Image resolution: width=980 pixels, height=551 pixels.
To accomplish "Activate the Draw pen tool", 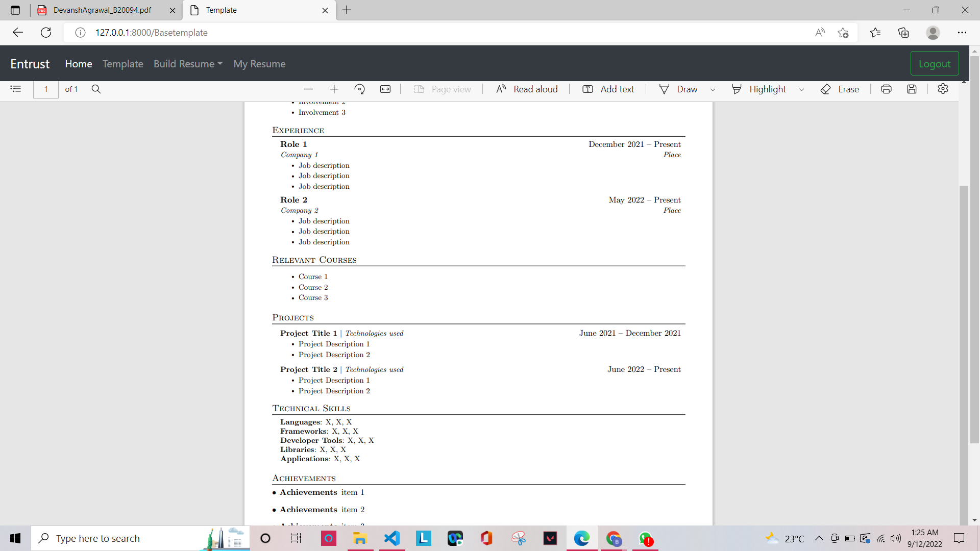I will coord(679,89).
